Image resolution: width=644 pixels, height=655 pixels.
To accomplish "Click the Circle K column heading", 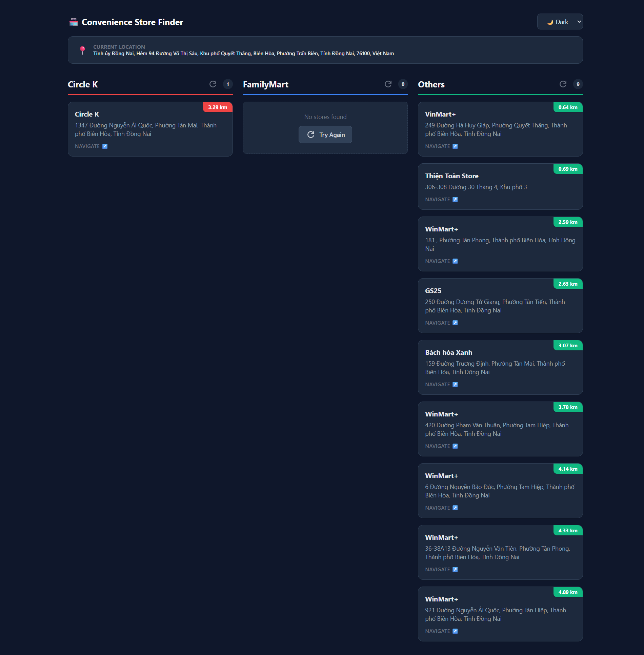I will tap(83, 84).
